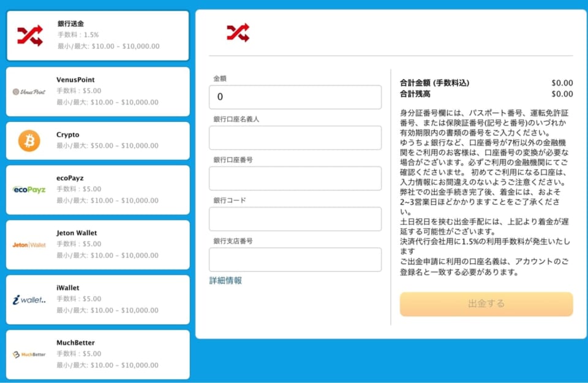Choose the VenusPoint payment method title
This screenshot has width=588, height=383.
[75, 80]
